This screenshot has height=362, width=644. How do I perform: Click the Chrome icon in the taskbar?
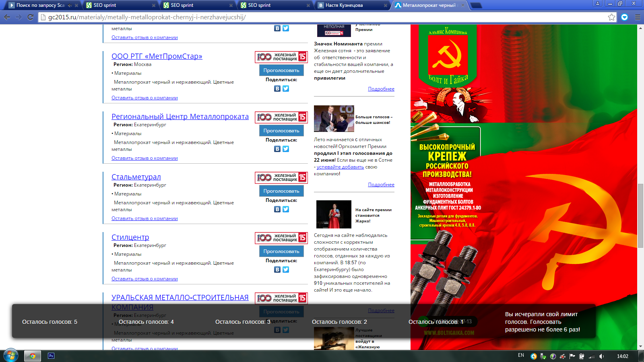tap(33, 356)
